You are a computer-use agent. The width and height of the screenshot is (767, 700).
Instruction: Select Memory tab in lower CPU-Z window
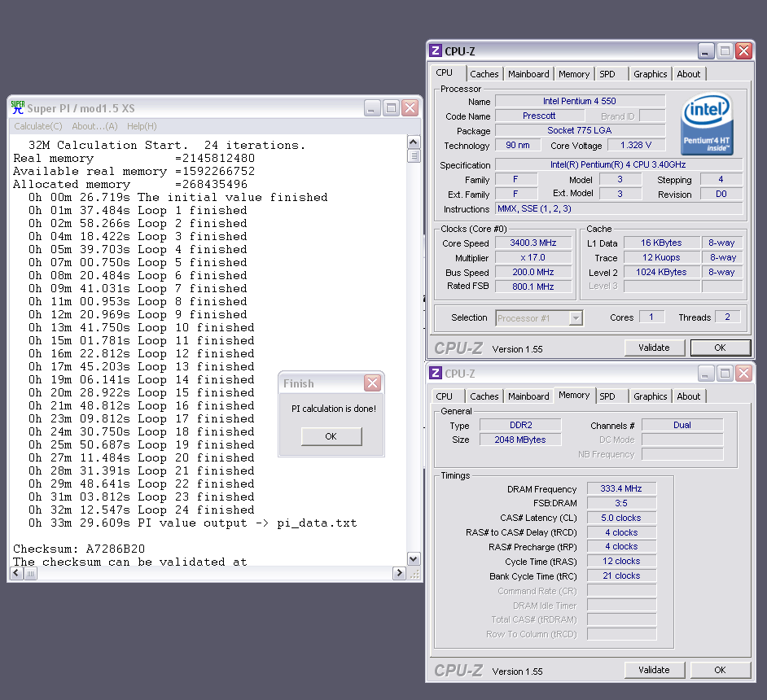(574, 395)
